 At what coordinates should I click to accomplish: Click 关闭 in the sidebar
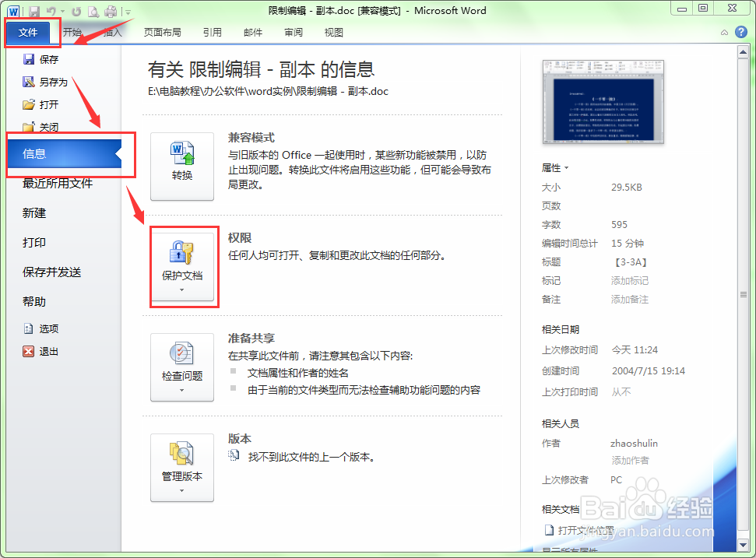coord(41,127)
